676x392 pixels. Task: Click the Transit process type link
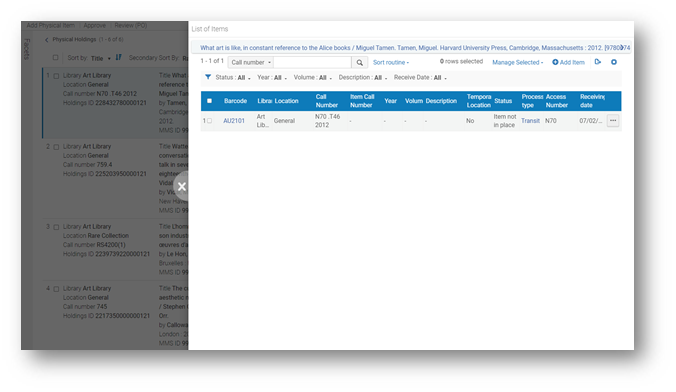530,121
